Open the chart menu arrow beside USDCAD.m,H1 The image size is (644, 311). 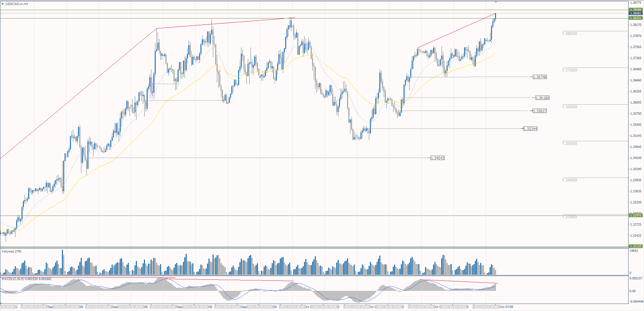(3, 4)
